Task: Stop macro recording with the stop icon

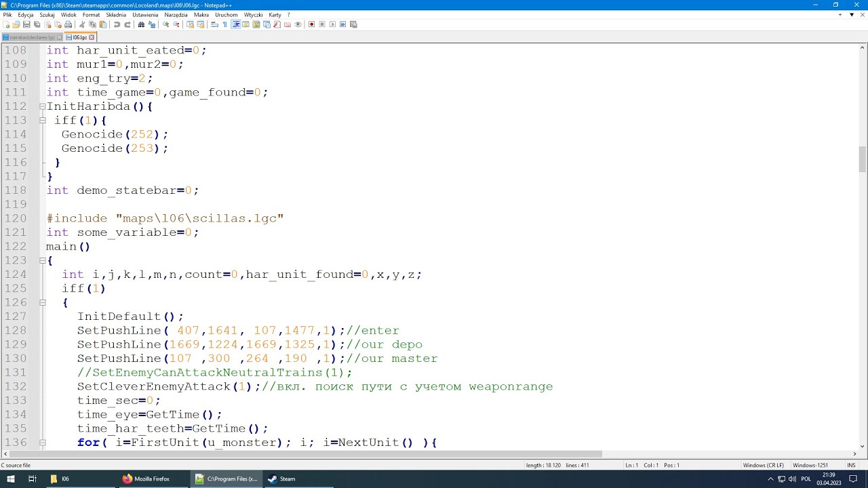Action: [322, 24]
